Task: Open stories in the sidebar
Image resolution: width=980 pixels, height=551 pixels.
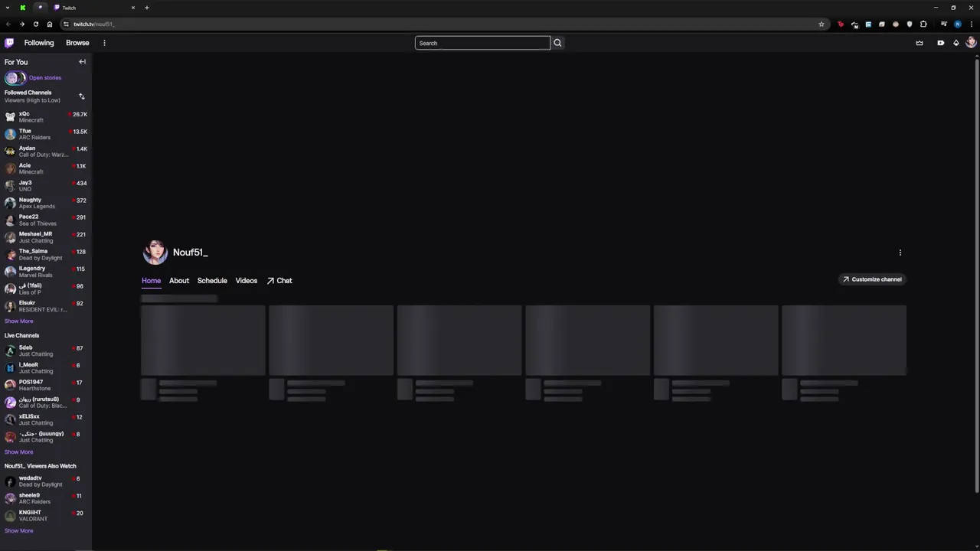Action: tap(45, 77)
